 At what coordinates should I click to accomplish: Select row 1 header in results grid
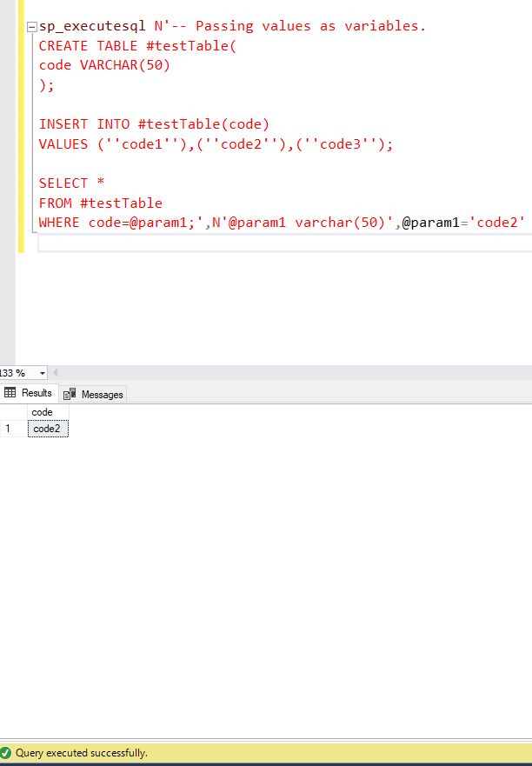[13, 429]
